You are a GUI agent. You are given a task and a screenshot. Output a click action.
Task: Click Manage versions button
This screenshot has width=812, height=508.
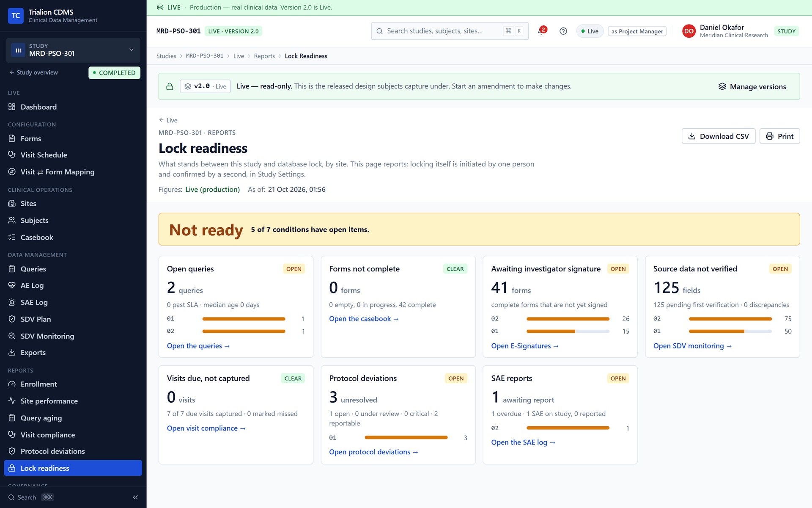click(752, 86)
